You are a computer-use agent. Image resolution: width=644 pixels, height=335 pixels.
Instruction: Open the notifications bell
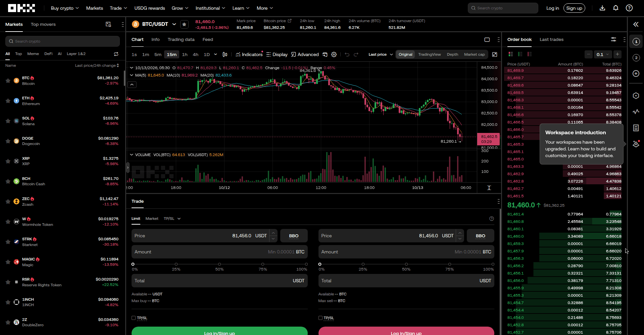point(616,8)
